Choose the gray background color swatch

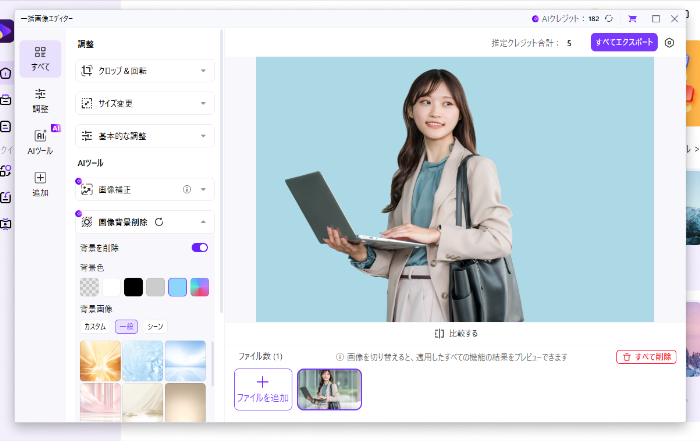click(155, 287)
